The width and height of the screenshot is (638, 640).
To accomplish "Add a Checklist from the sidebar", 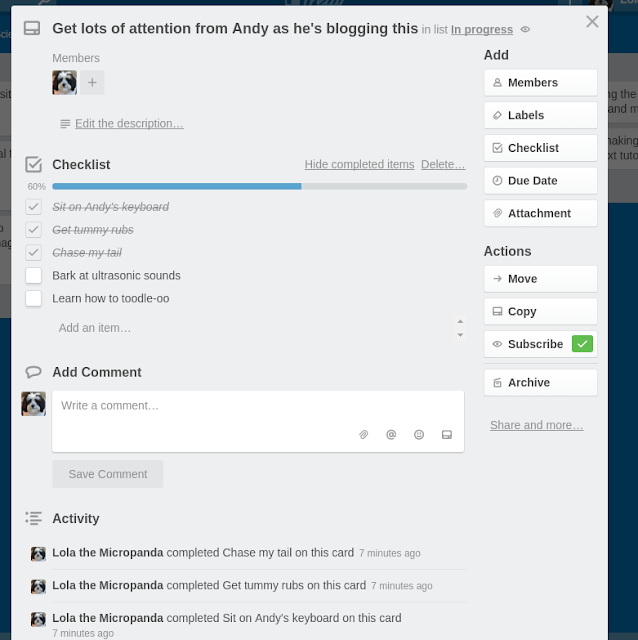I will (x=540, y=148).
